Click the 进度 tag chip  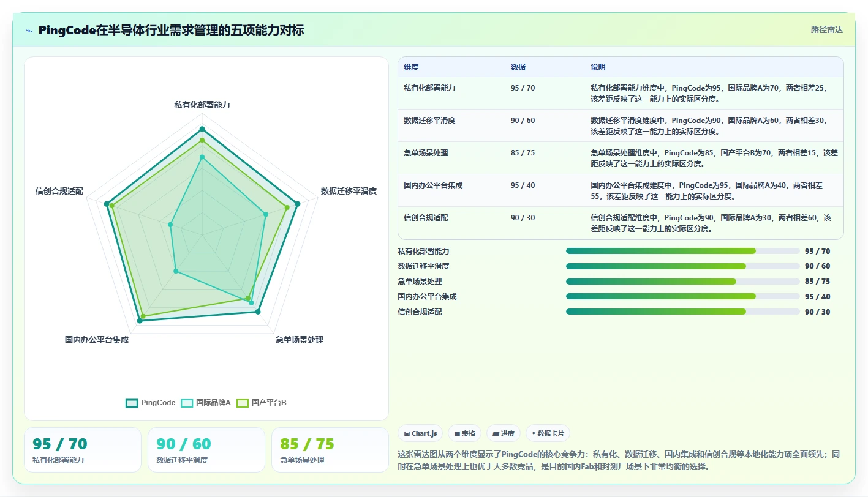click(504, 433)
